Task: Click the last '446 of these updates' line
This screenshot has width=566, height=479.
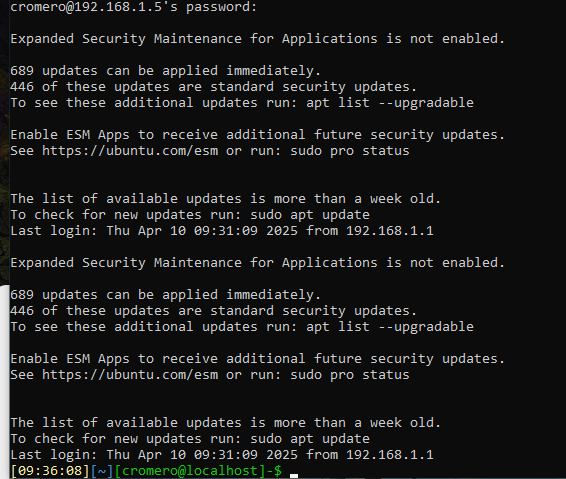Action: point(213,311)
